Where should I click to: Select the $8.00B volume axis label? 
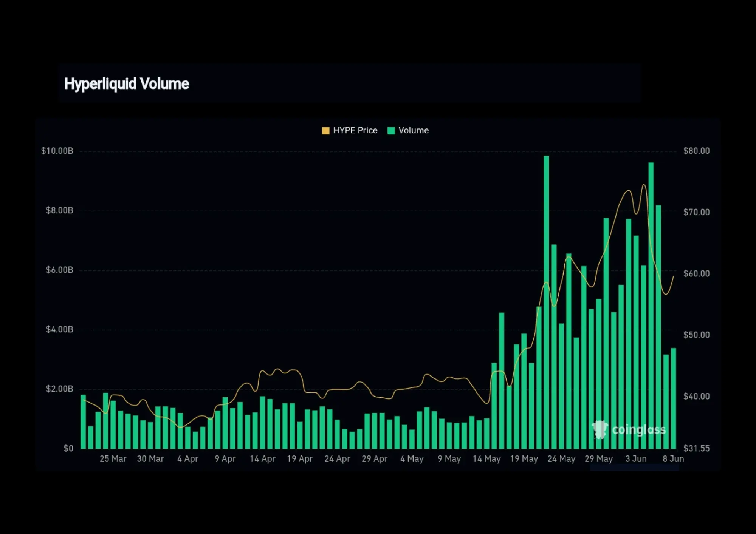(59, 210)
